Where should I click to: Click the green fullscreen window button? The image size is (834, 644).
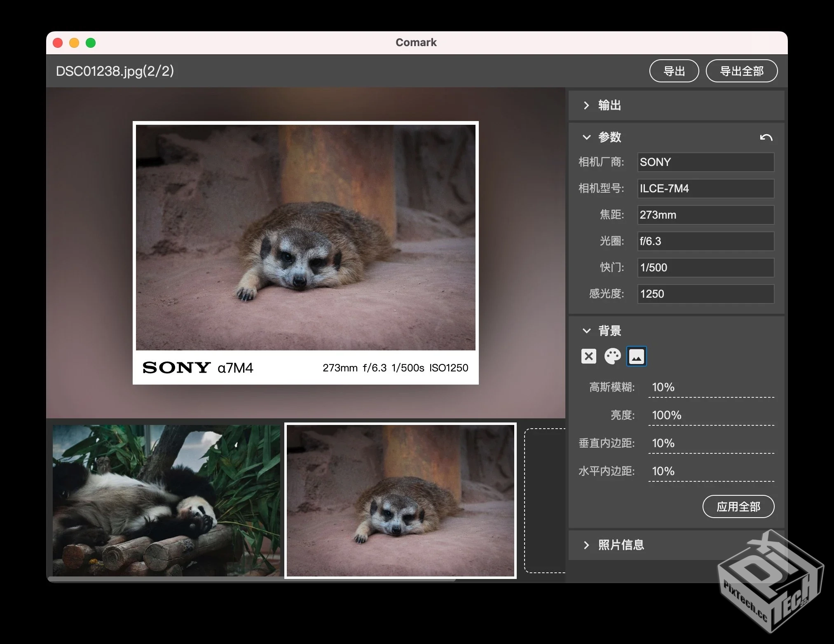[91, 43]
